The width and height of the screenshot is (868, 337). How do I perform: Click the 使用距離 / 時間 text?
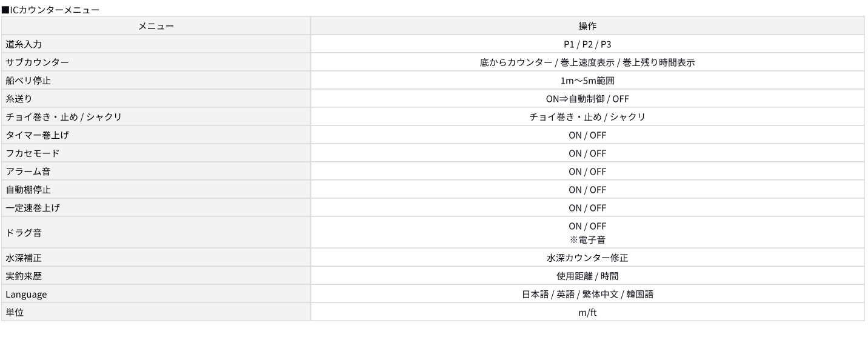(587, 276)
